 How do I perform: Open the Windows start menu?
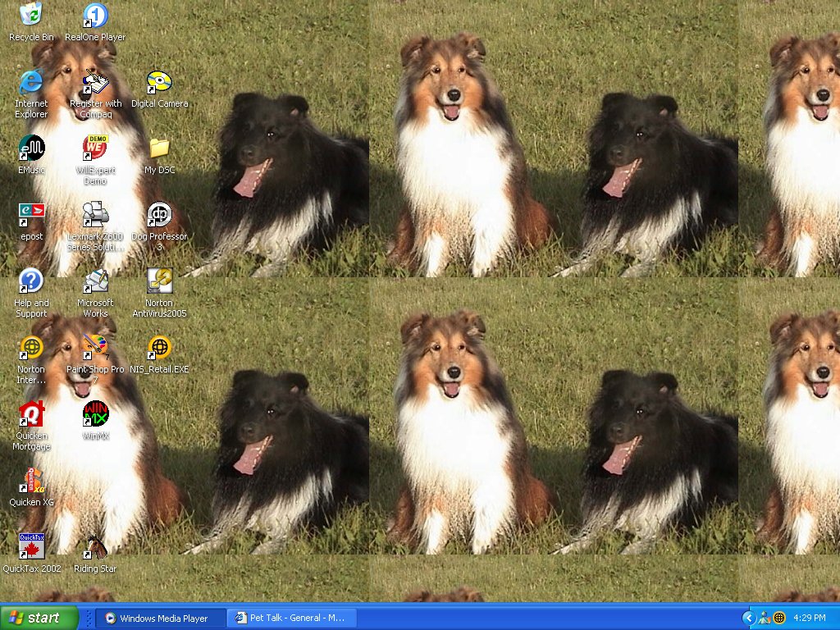[x=39, y=618]
